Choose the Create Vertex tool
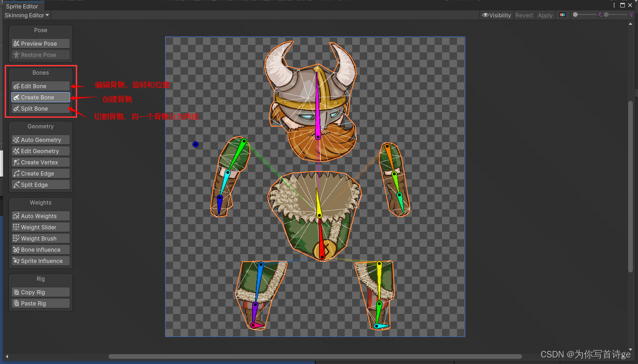638x364 pixels. (41, 162)
